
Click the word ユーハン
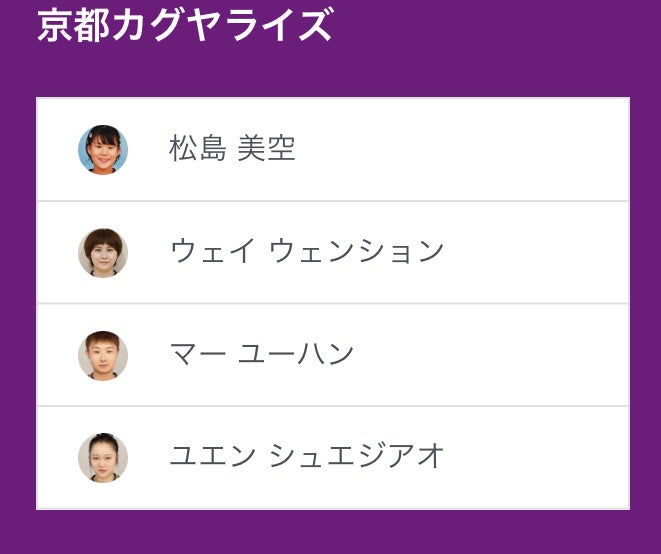point(296,355)
